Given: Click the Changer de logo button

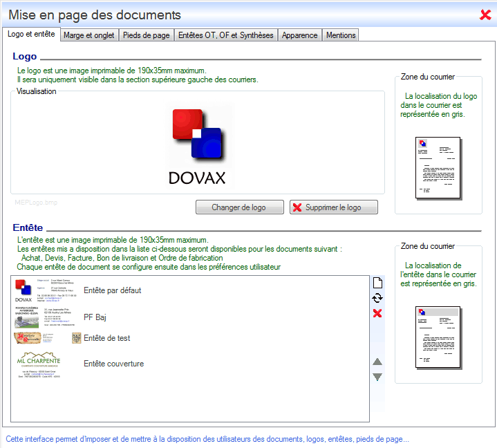Looking at the screenshot, I should [239, 207].
